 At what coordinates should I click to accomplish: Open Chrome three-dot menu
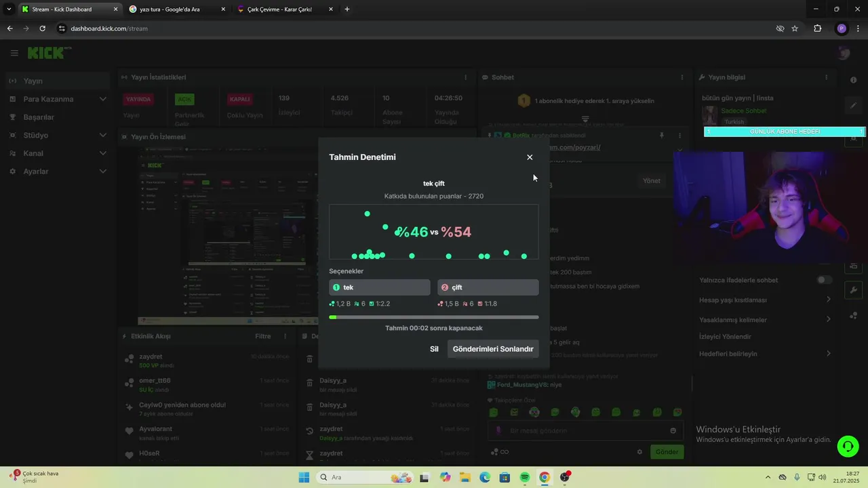[858, 28]
